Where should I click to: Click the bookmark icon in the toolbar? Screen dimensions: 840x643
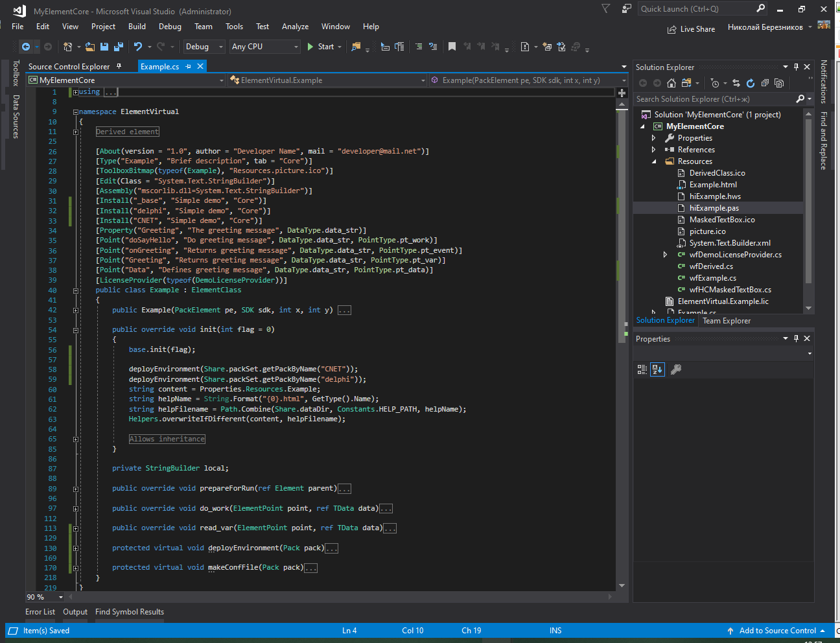(452, 47)
